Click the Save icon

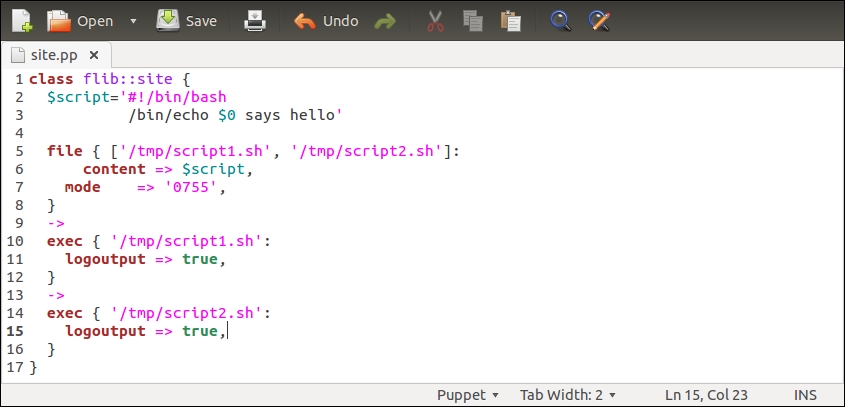coord(168,20)
